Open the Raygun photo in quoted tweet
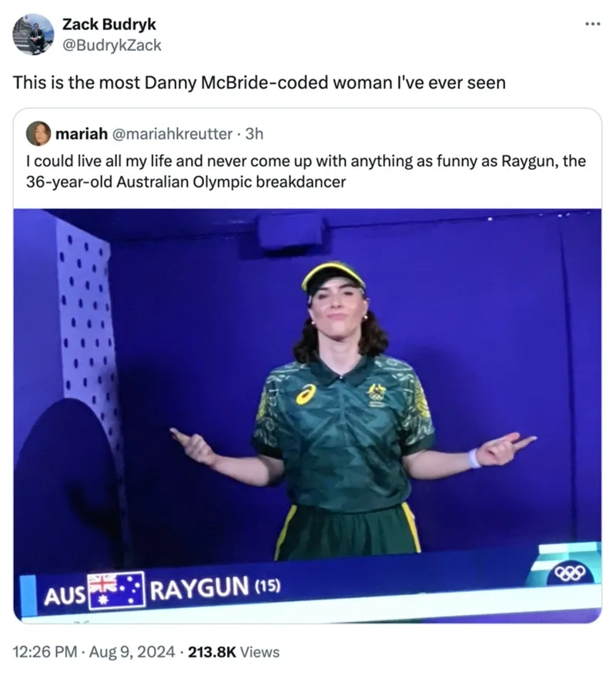Image resolution: width=616 pixels, height=675 pixels. [307, 416]
